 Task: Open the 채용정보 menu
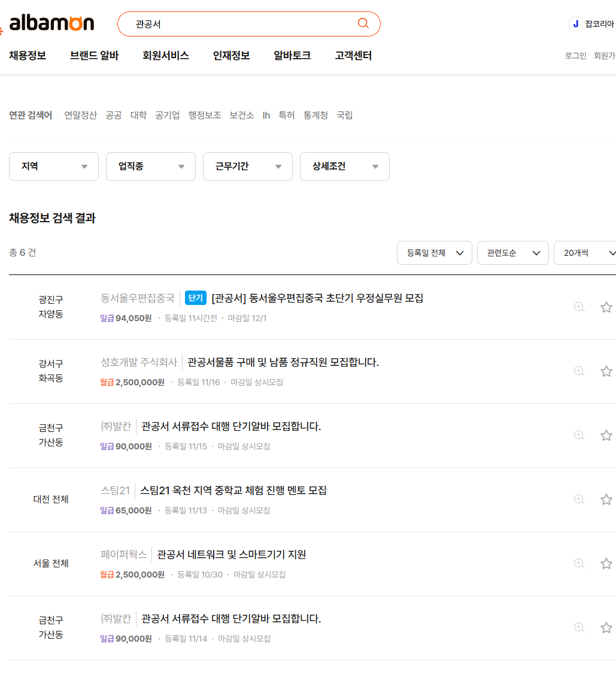point(28,56)
